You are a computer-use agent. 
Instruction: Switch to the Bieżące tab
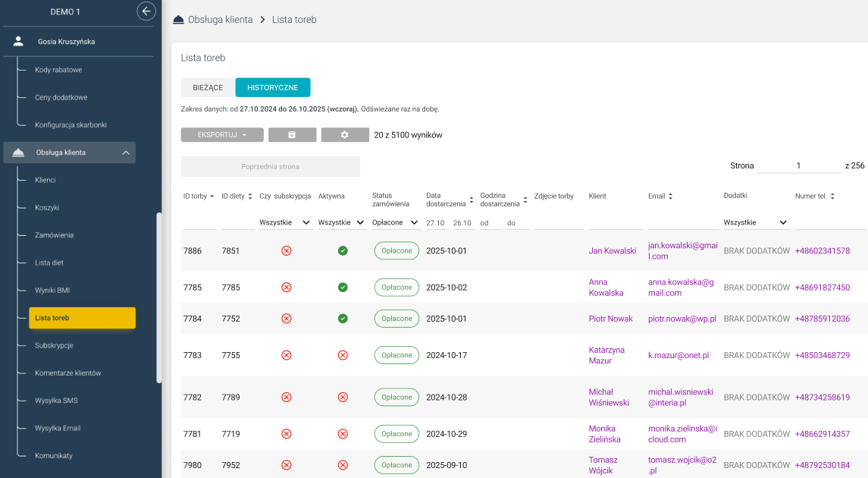pyautogui.click(x=208, y=87)
